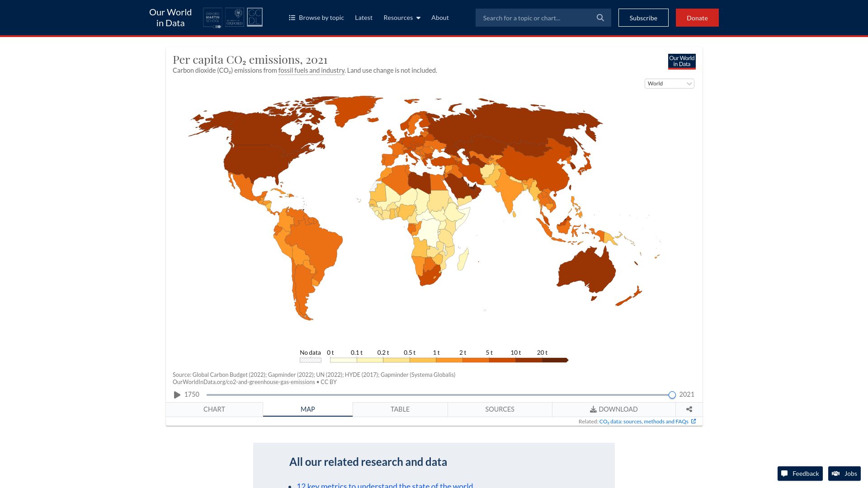Open the Browse by topic menu
This screenshot has width=868, height=488.
(316, 18)
